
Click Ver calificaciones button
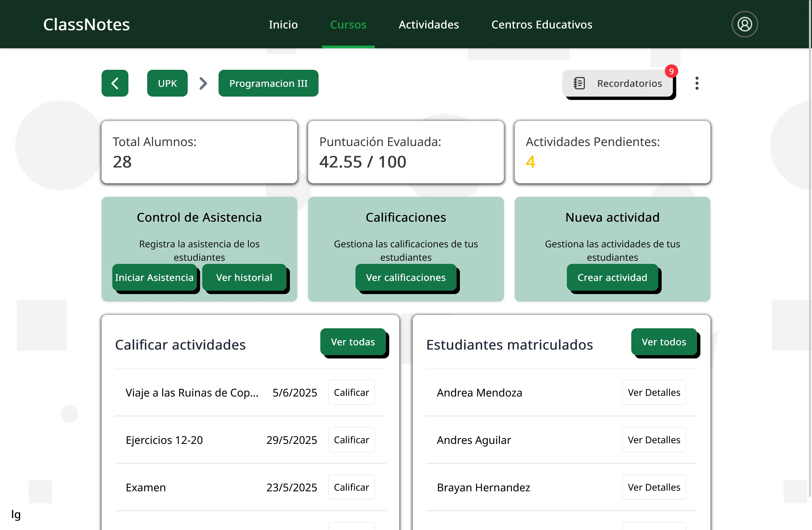(x=406, y=277)
